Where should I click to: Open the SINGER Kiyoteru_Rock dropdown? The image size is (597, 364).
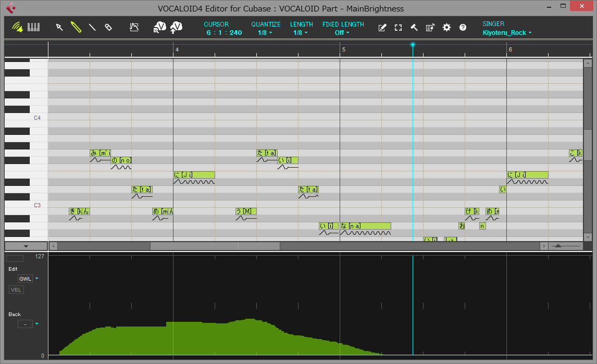click(x=507, y=33)
